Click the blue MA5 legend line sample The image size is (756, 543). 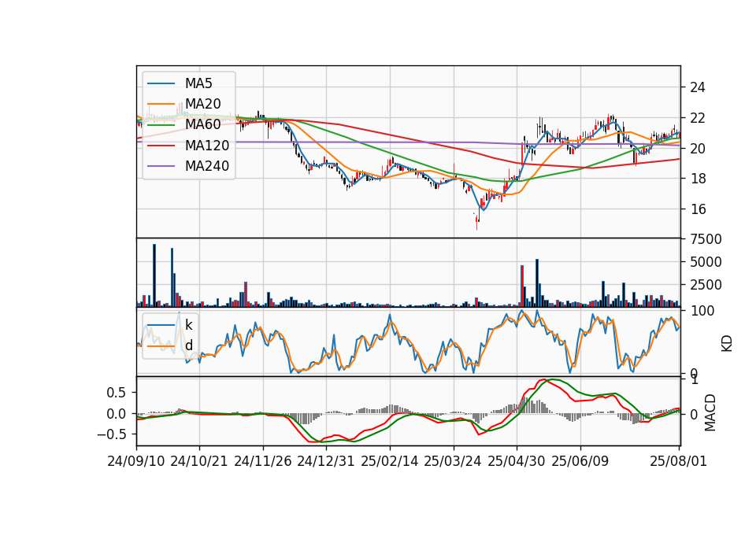click(161, 83)
